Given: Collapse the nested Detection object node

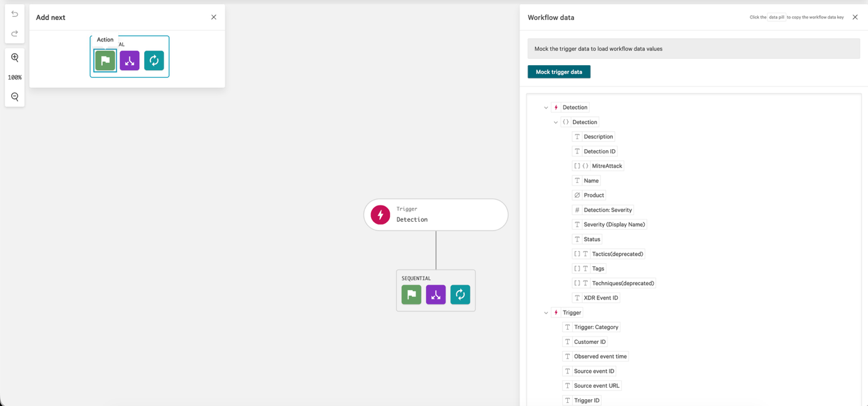Looking at the screenshot, I should (x=555, y=122).
